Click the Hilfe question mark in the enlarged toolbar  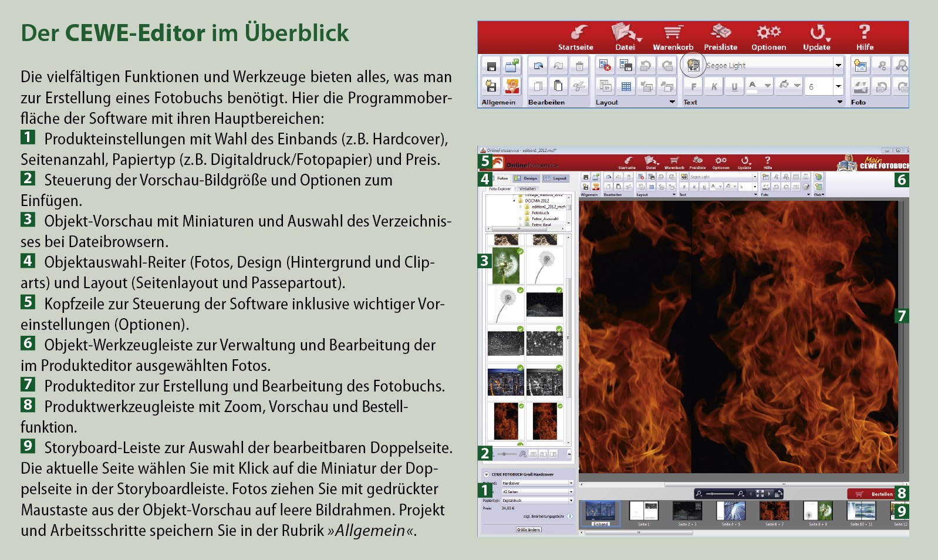tap(864, 32)
